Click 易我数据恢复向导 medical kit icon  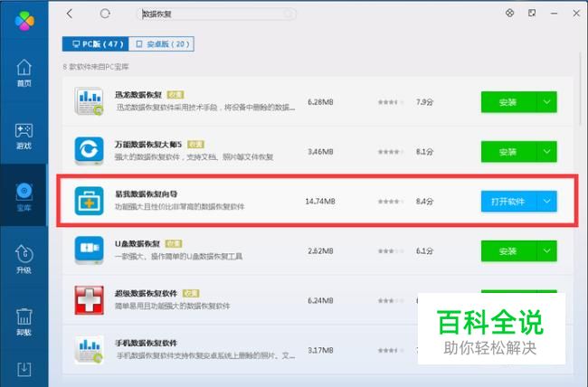click(89, 201)
